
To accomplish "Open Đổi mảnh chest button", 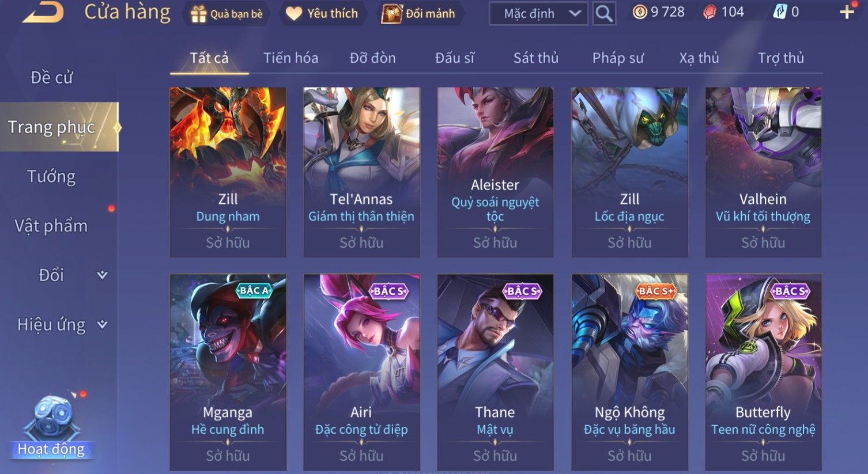I will [x=391, y=14].
